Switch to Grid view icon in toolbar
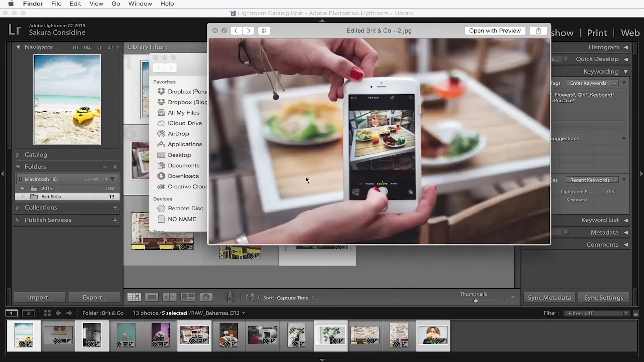The height and width of the screenshot is (362, 644). point(134,297)
